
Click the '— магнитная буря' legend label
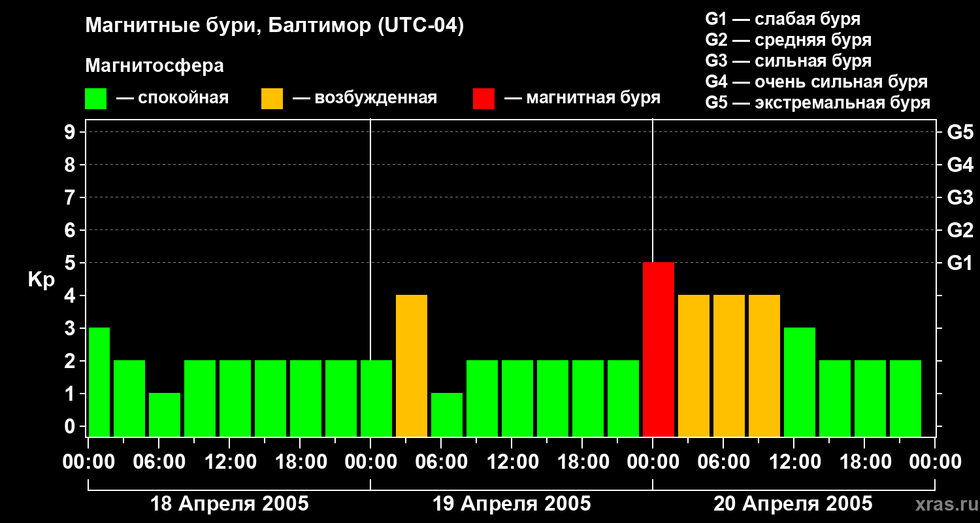(583, 98)
